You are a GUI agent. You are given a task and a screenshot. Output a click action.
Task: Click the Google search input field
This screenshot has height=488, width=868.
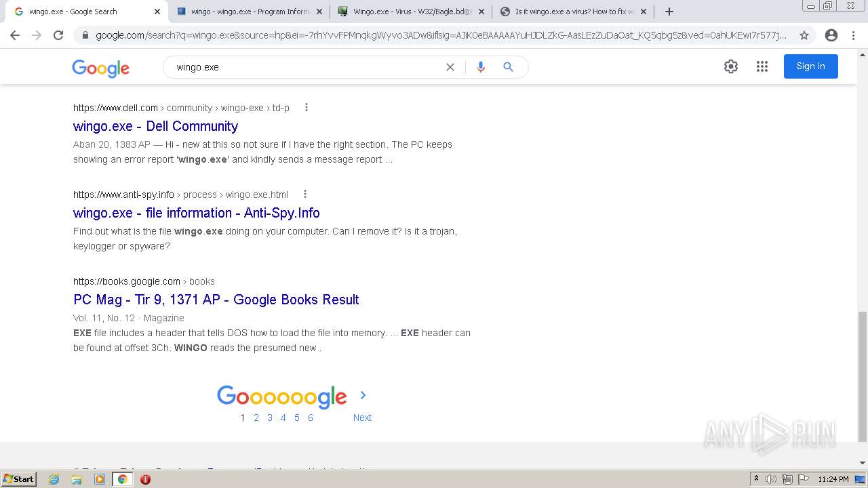tap(305, 67)
